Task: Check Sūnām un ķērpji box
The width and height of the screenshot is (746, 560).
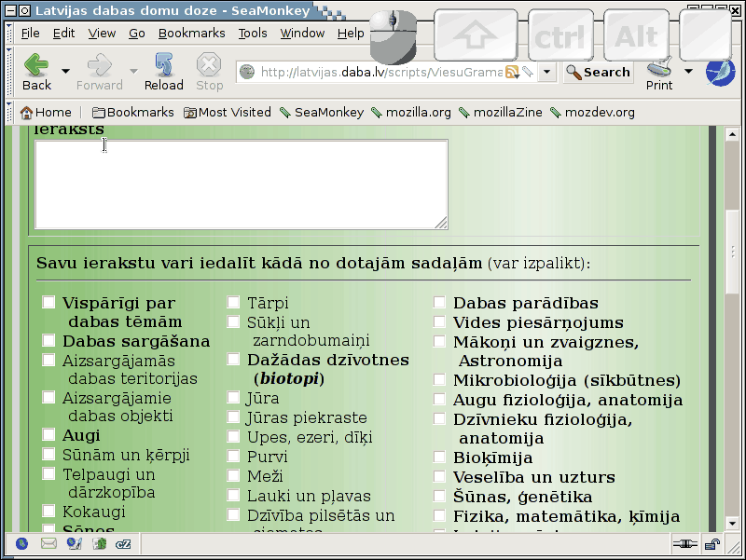Action: [x=48, y=454]
